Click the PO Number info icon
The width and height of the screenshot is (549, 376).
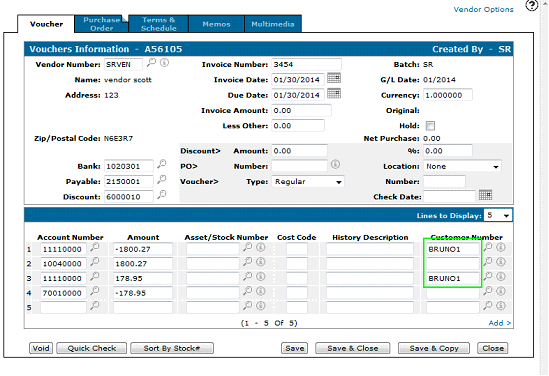335,164
